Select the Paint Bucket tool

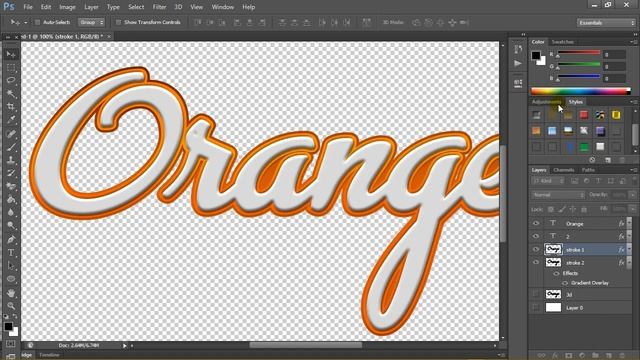tap(11, 199)
